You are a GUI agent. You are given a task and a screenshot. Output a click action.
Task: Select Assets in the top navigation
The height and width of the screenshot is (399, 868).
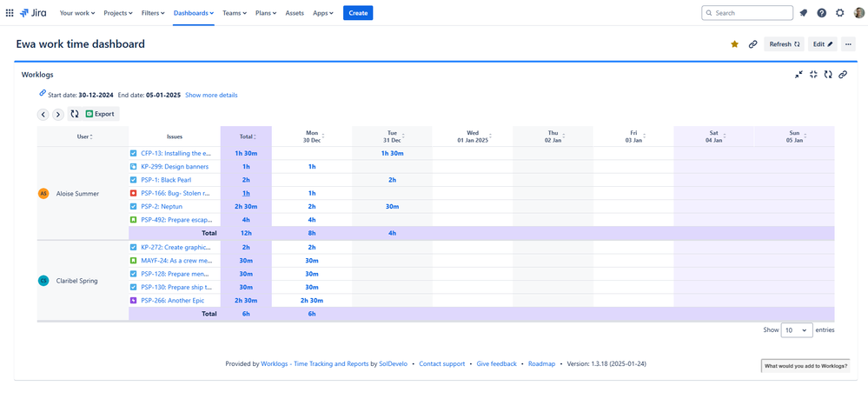pyautogui.click(x=295, y=13)
